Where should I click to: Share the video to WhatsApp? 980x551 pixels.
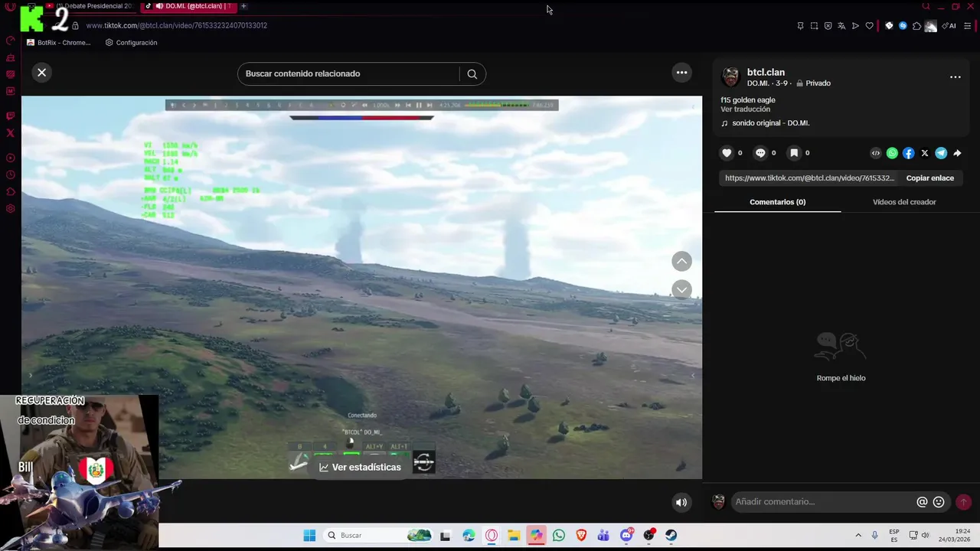click(892, 153)
